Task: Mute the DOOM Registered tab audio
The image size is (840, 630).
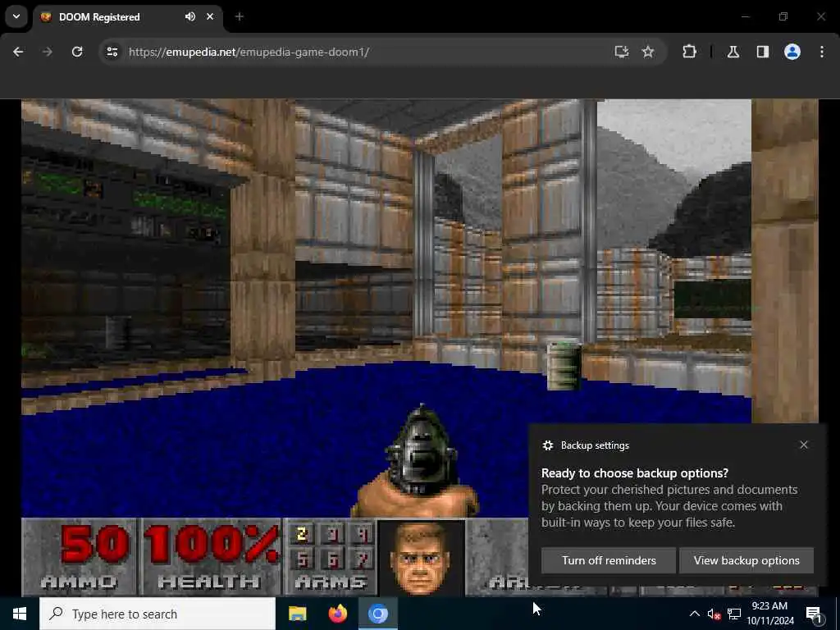Action: [190, 16]
